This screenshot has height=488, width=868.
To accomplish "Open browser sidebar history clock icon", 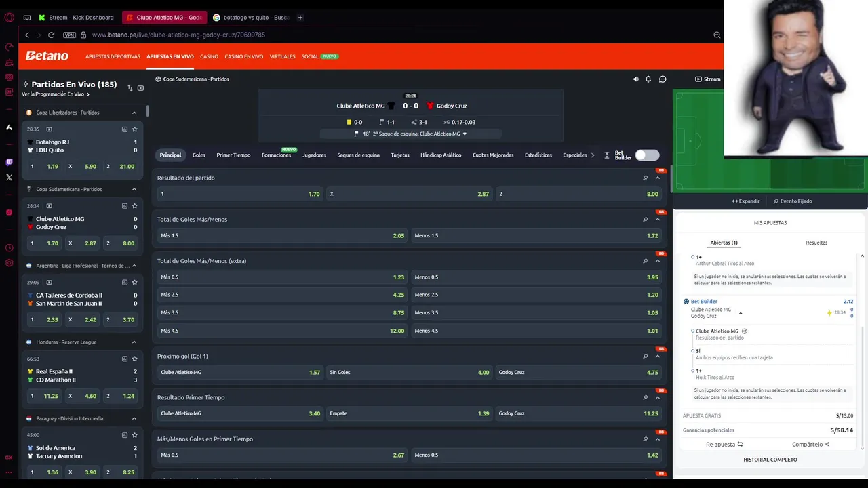I will pos(9,248).
